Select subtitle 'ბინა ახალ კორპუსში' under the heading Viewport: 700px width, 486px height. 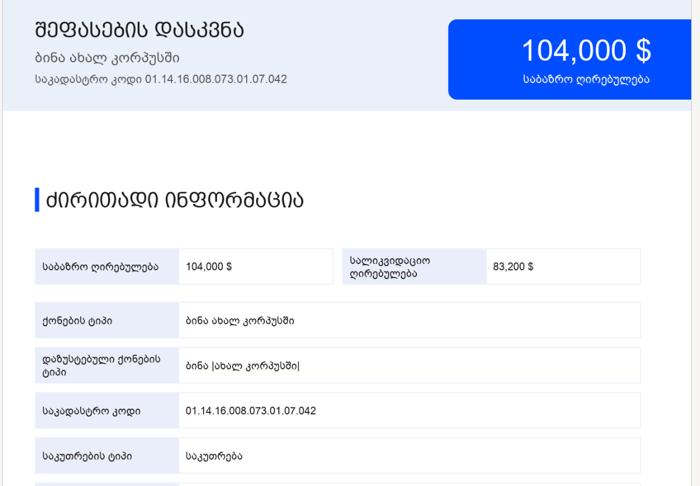(107, 58)
